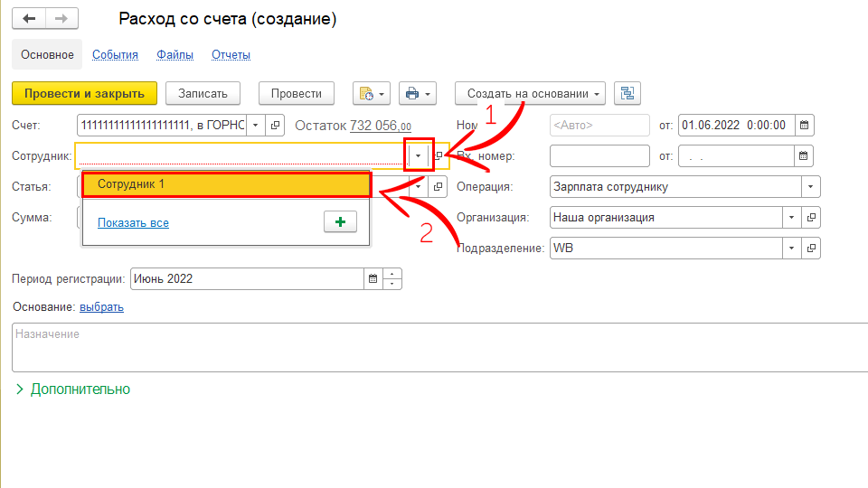Open Создать на основании menu
The width and height of the screenshot is (868, 488).
(532, 93)
